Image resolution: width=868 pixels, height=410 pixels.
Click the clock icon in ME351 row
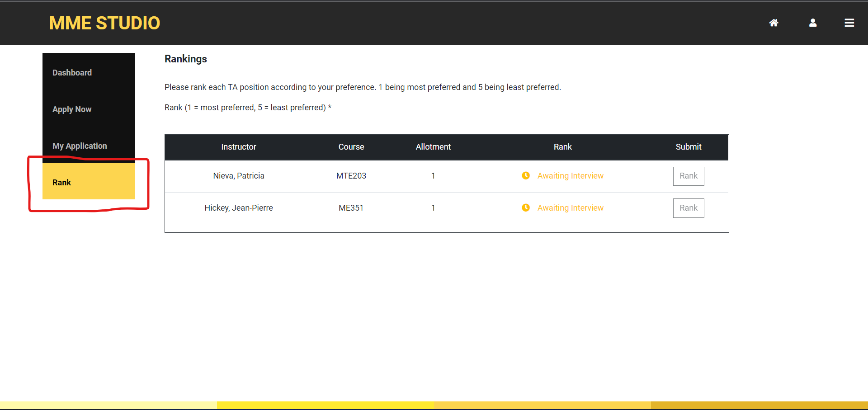526,208
